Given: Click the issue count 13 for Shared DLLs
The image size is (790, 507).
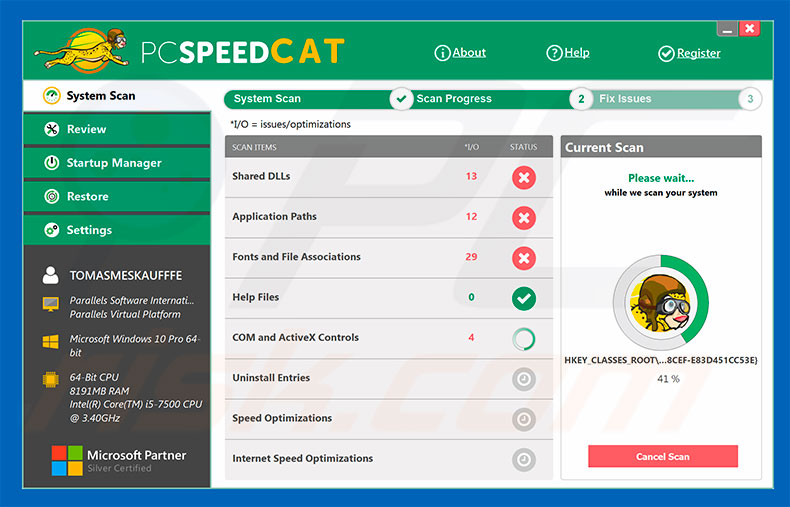Looking at the screenshot, I should pyautogui.click(x=471, y=176).
